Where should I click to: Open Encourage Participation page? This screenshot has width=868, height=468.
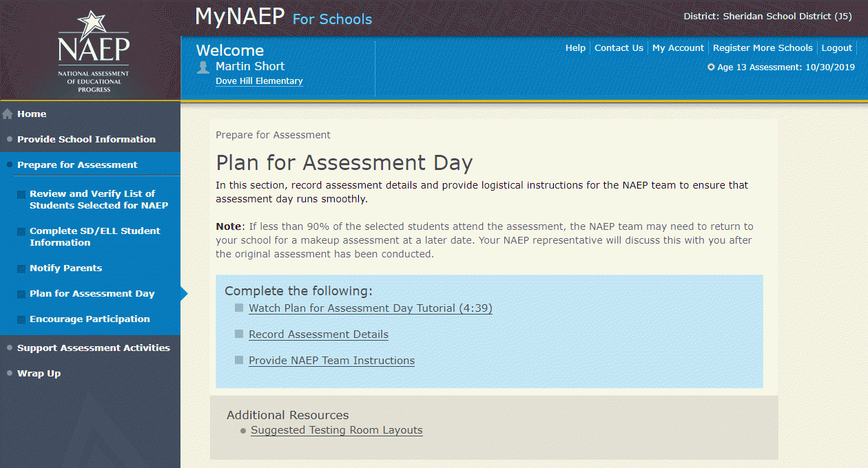(x=90, y=319)
